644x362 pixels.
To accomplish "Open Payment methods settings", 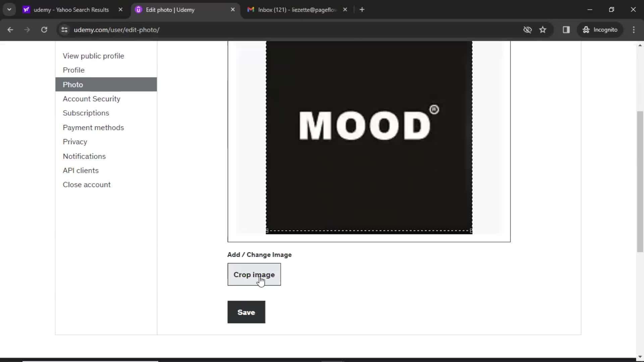I will (93, 127).
